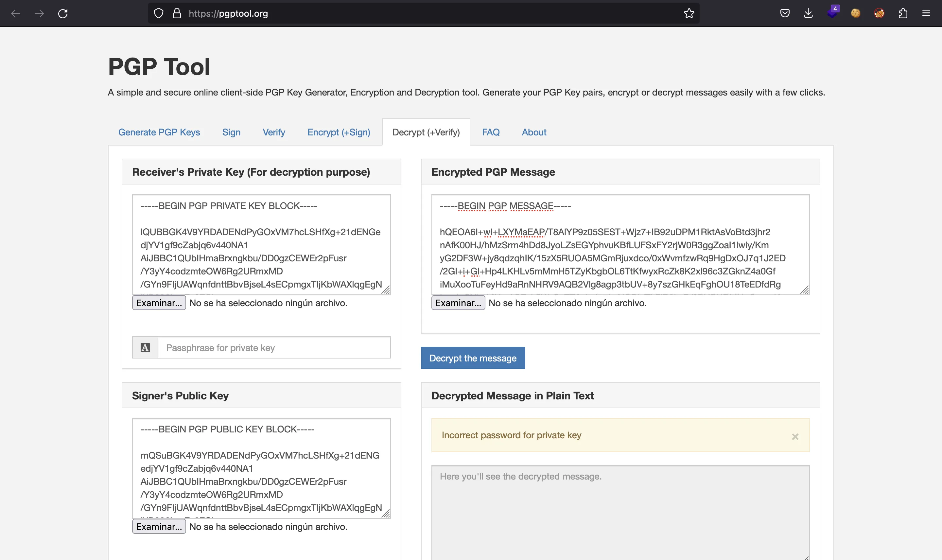Go back with the browser back arrow
The image size is (942, 560).
click(x=15, y=14)
